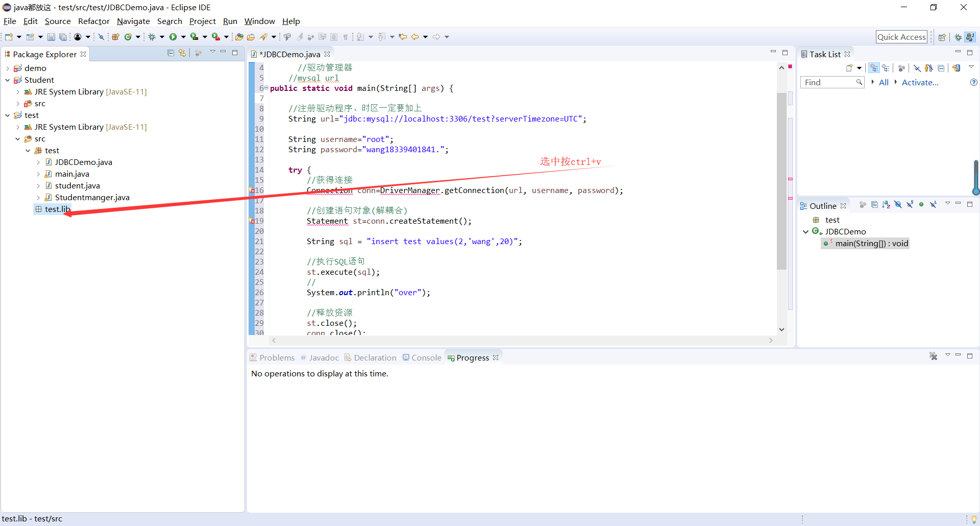Click the External Tools run icon
The width and height of the screenshot is (980, 526).
point(216,37)
